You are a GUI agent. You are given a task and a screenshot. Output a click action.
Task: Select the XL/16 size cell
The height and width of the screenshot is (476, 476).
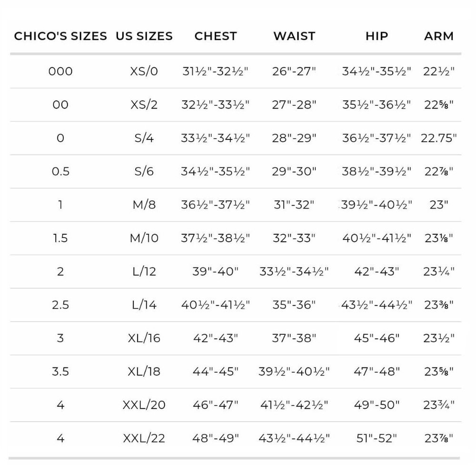[144, 338]
